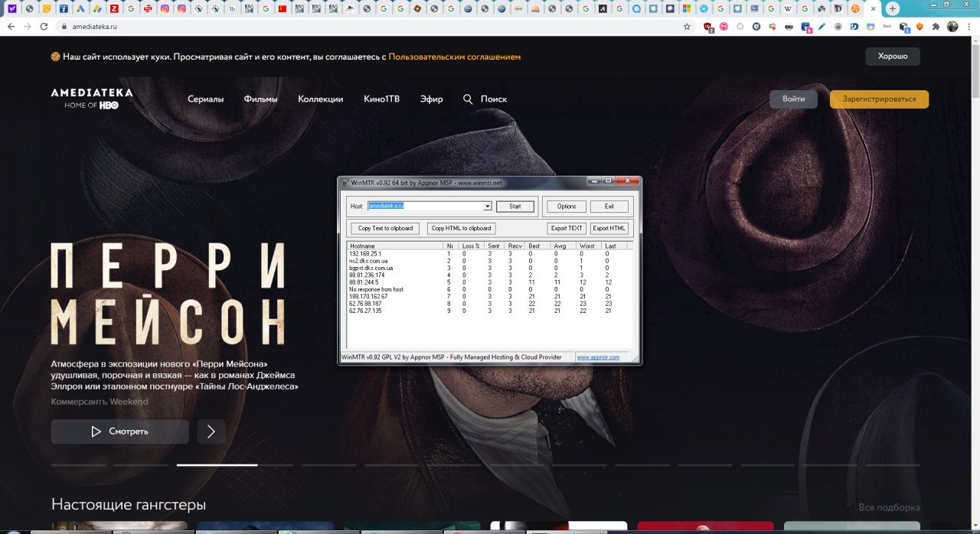Accept cookies with the Хорошо button

point(893,57)
